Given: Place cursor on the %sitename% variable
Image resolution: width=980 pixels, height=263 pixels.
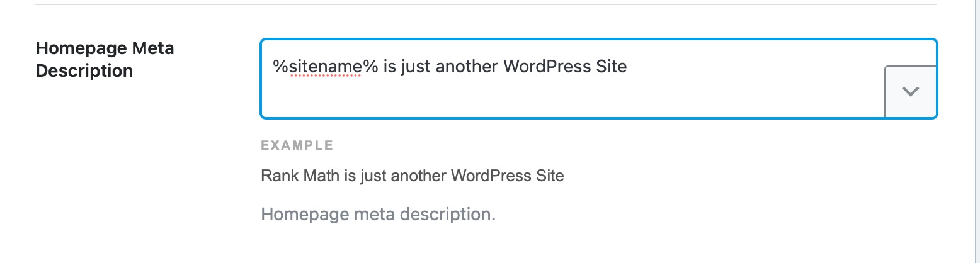Looking at the screenshot, I should (x=325, y=66).
